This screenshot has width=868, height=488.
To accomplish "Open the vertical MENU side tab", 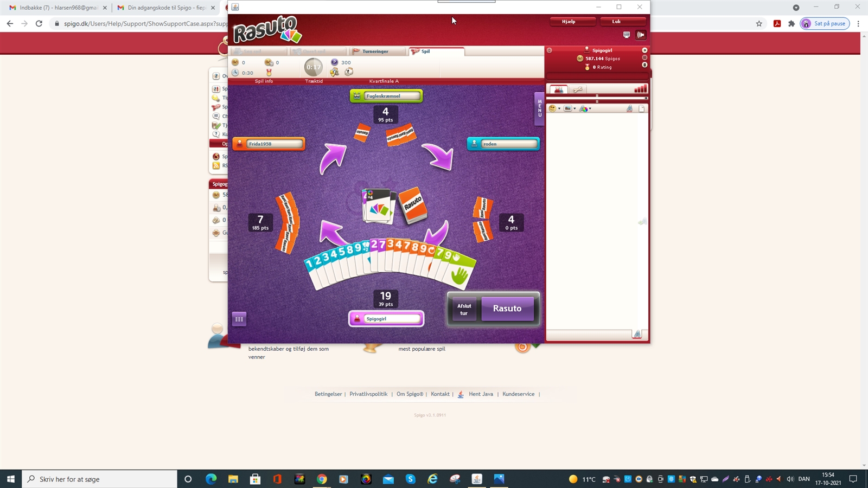I will (539, 108).
